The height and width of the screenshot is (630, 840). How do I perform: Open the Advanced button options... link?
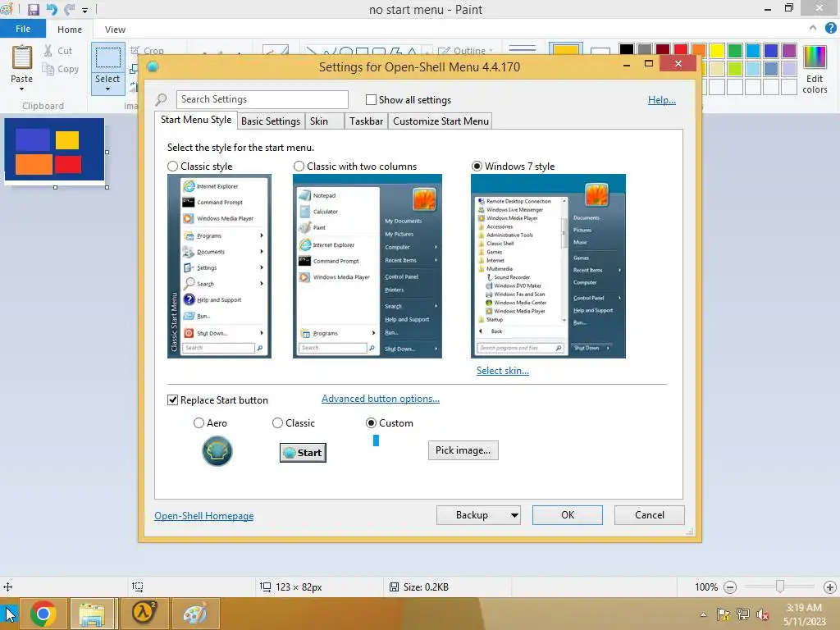point(381,399)
